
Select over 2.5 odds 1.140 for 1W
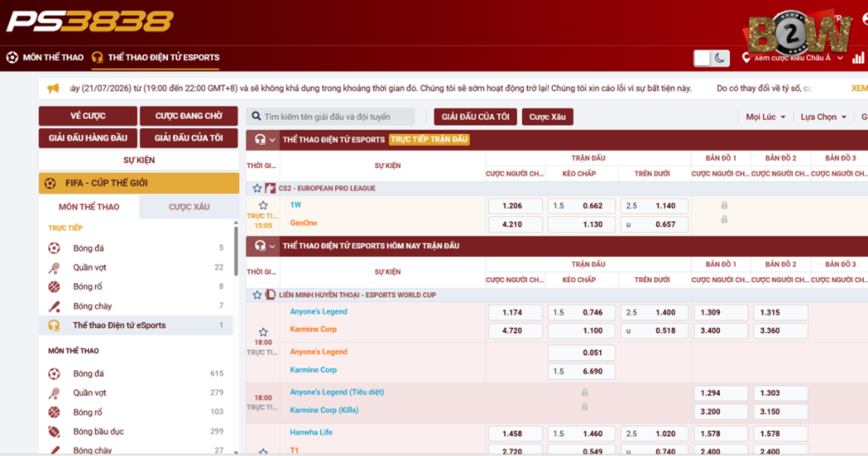click(654, 206)
